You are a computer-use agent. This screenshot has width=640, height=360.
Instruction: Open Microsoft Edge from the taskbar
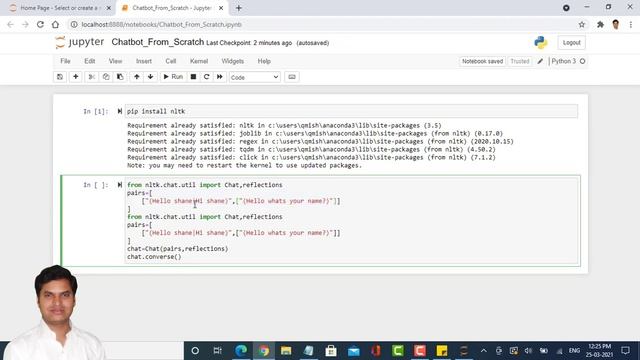tap(241, 351)
